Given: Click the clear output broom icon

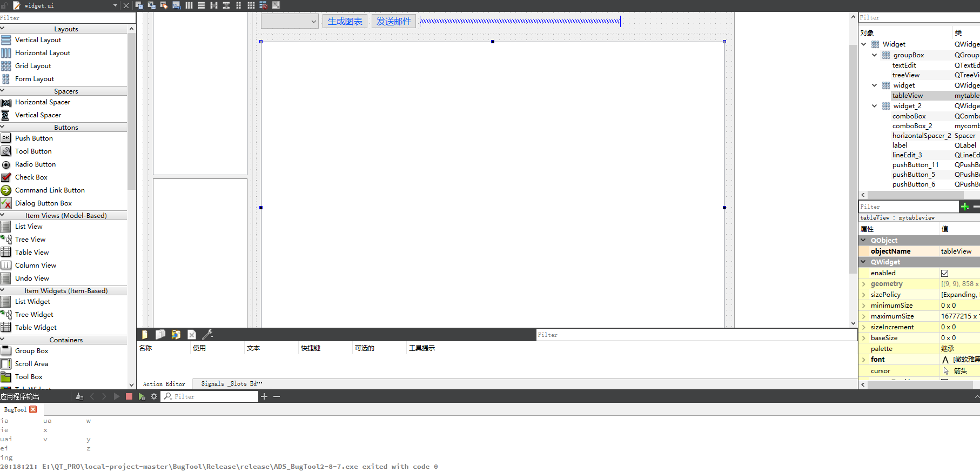Looking at the screenshot, I should (79, 396).
